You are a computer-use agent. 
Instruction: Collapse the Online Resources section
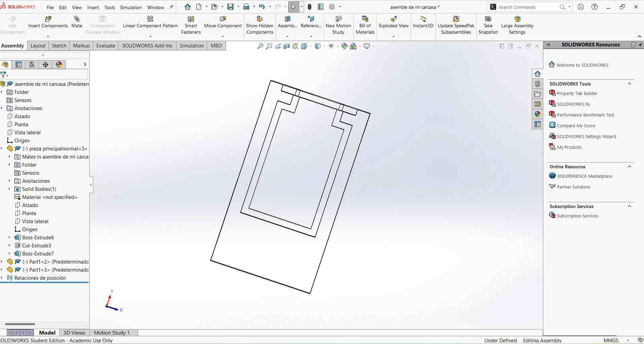click(x=630, y=167)
